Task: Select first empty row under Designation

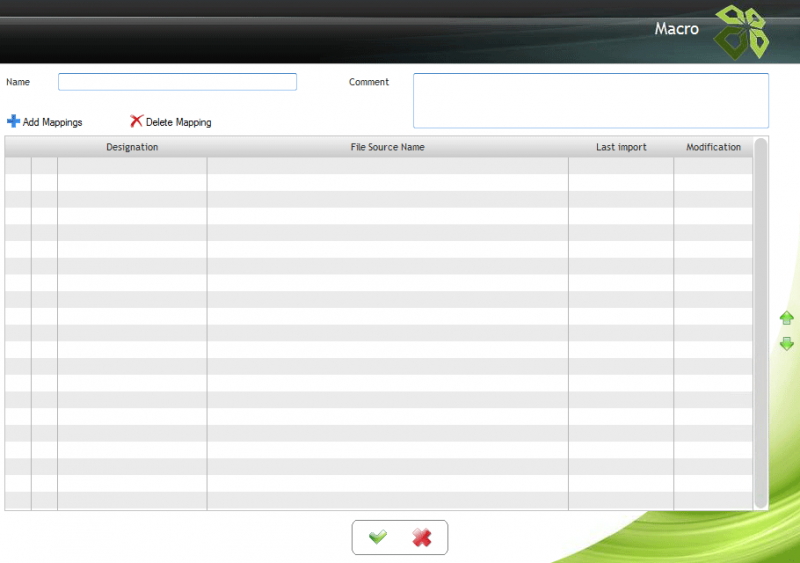Action: click(x=132, y=166)
